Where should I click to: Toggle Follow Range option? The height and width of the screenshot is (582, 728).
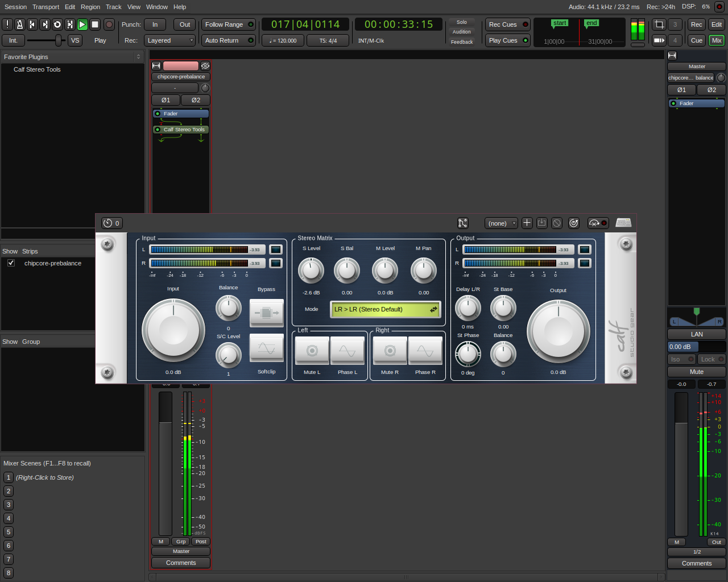point(229,24)
